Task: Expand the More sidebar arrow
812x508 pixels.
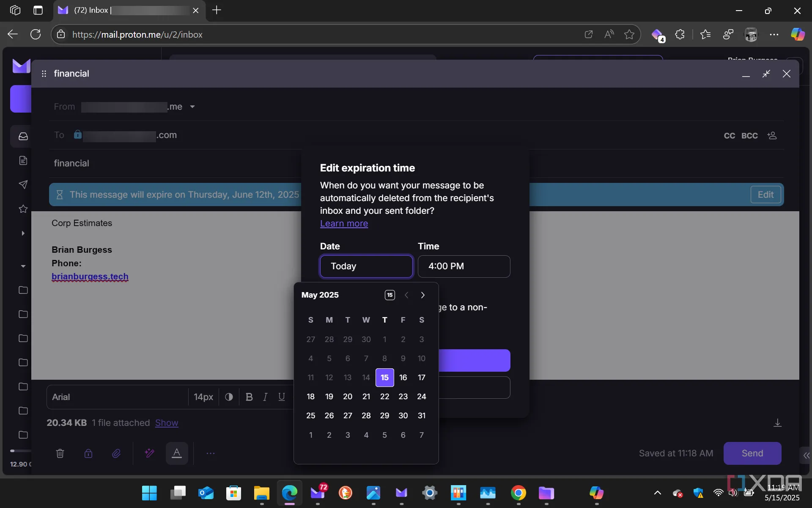Action: 23,233
